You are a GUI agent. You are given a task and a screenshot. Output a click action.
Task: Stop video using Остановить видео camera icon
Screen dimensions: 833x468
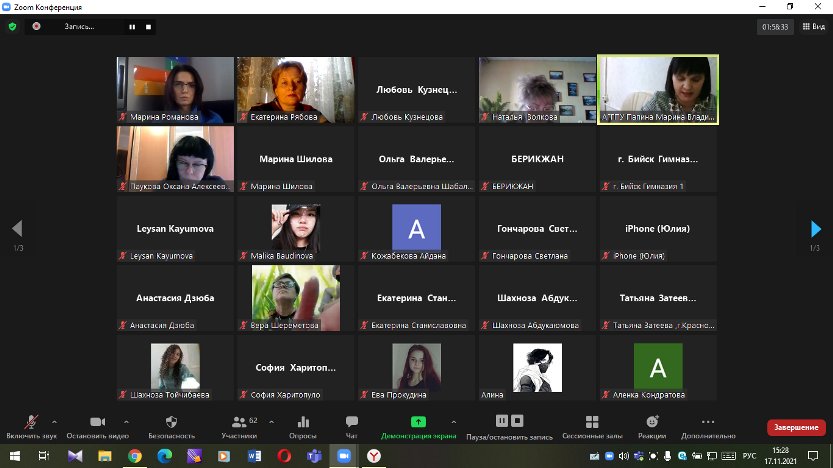tap(97, 424)
